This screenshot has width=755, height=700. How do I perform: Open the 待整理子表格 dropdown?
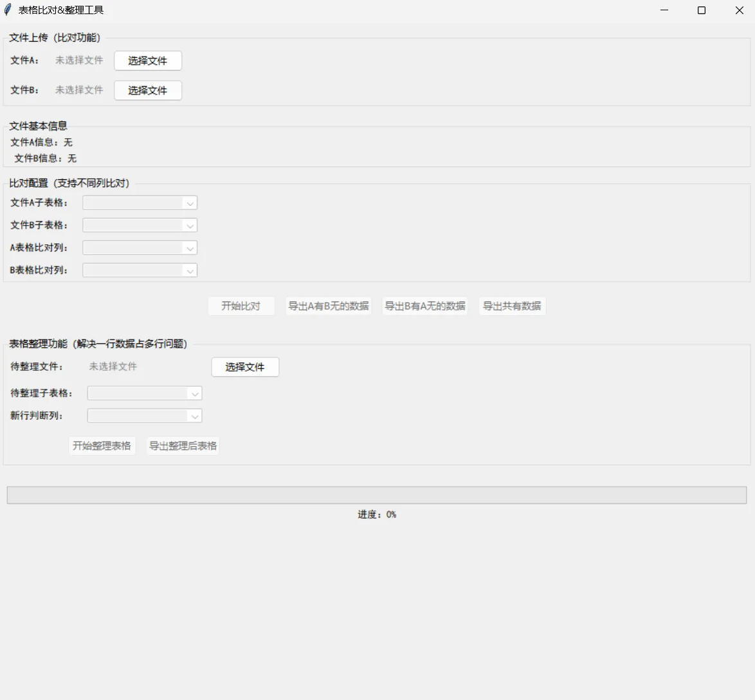pos(145,393)
